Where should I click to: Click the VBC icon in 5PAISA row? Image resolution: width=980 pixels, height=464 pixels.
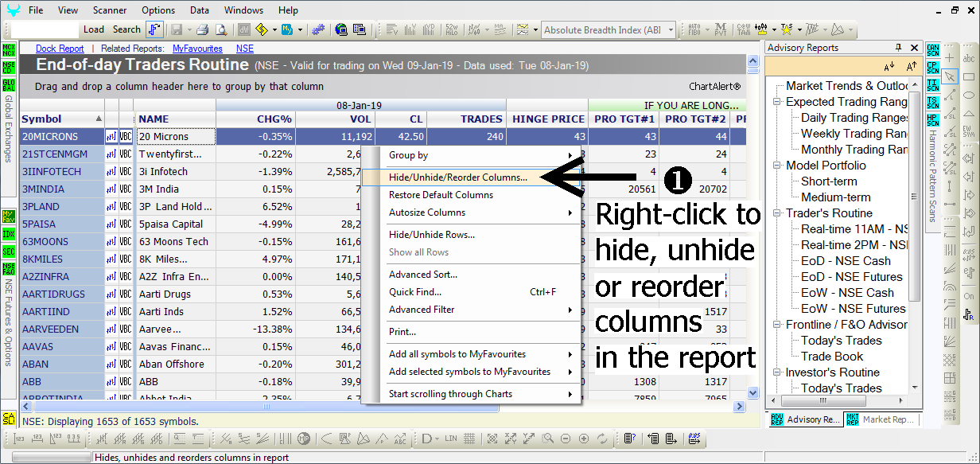click(x=126, y=224)
